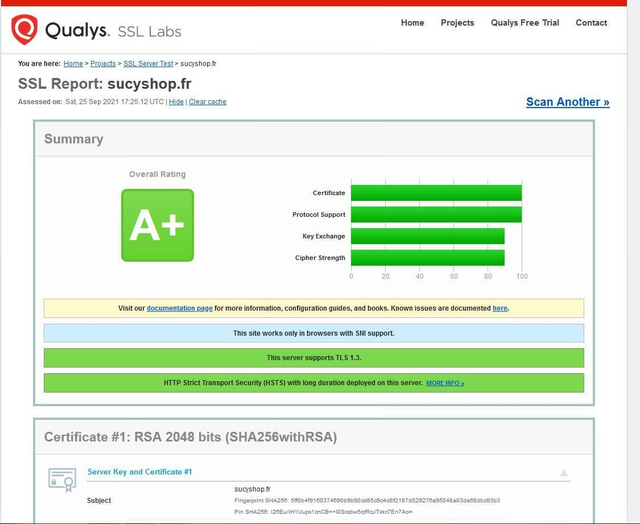The image size is (640, 524).
Task: Download the certificate using the download icon
Action: 564,473
